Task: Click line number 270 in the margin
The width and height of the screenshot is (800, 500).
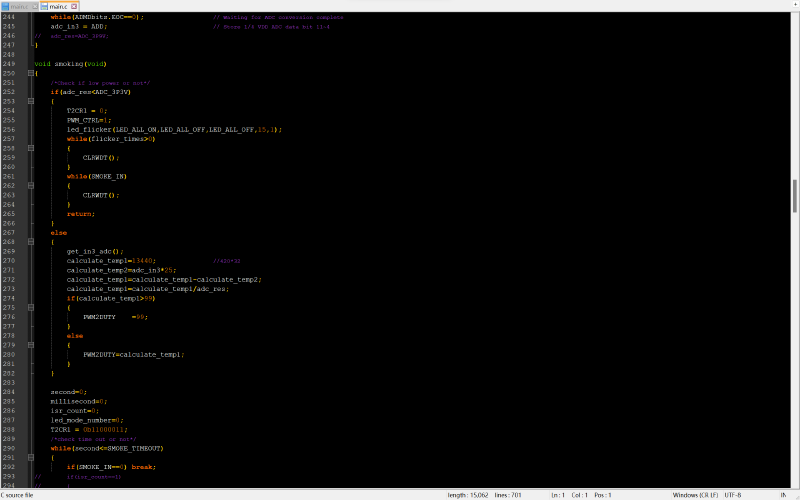Action: [x=9, y=261]
